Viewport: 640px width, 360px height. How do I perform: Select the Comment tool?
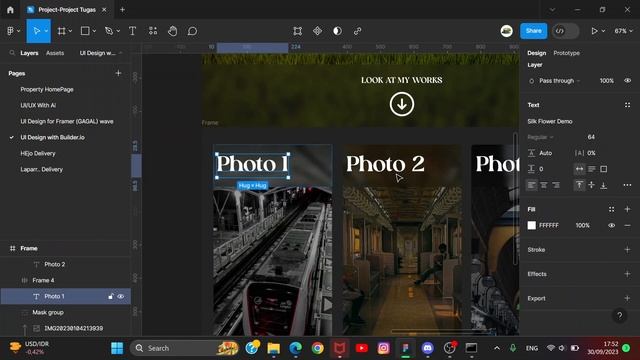coord(192,31)
